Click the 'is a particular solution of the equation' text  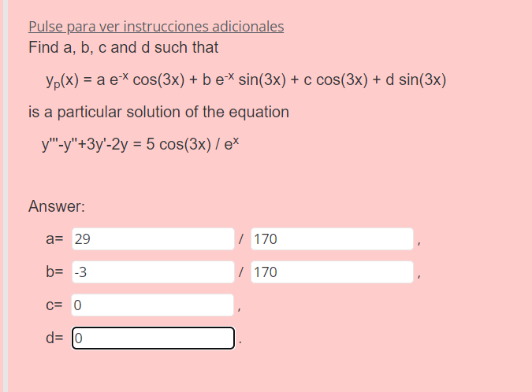(158, 112)
